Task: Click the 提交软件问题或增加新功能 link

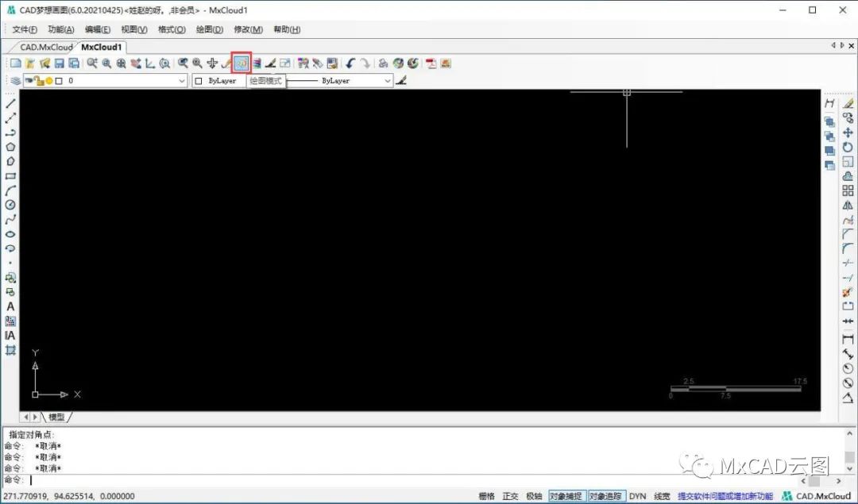Action: pyautogui.click(x=725, y=496)
